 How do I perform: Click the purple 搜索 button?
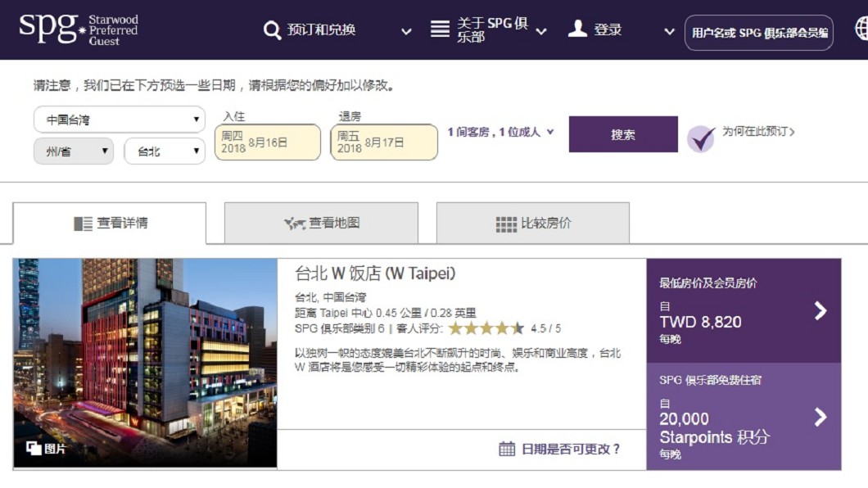623,134
